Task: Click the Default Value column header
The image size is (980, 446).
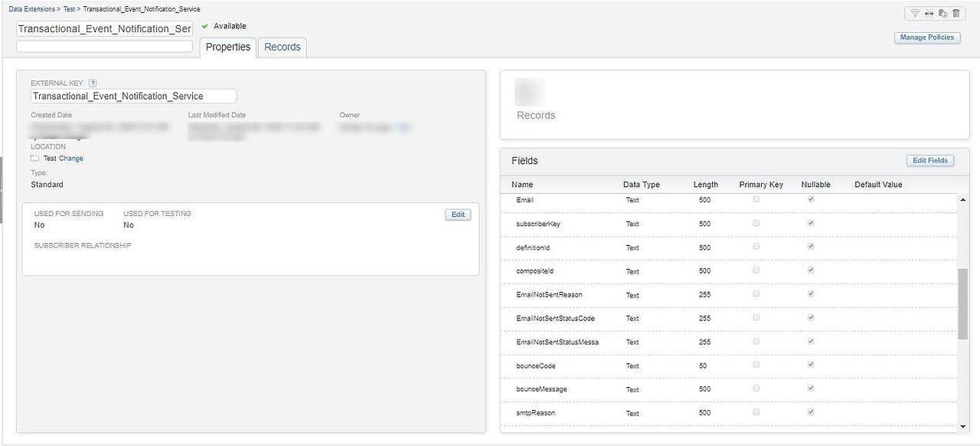Action: pyautogui.click(x=878, y=185)
